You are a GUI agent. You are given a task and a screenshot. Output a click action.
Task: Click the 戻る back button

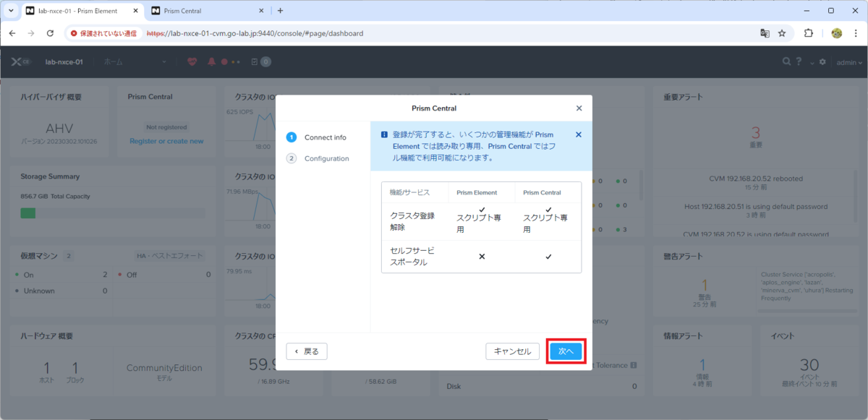[x=307, y=351]
